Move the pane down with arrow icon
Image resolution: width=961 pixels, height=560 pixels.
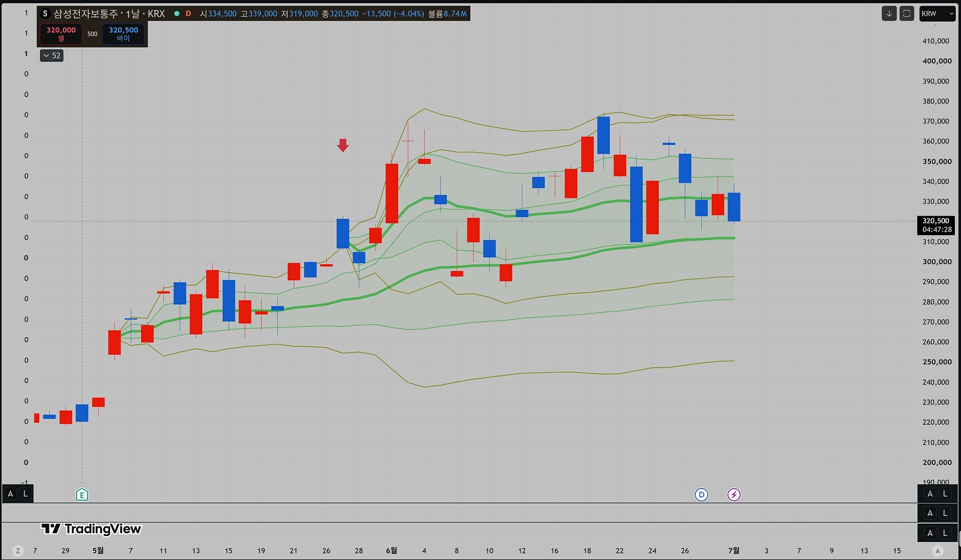tap(889, 14)
